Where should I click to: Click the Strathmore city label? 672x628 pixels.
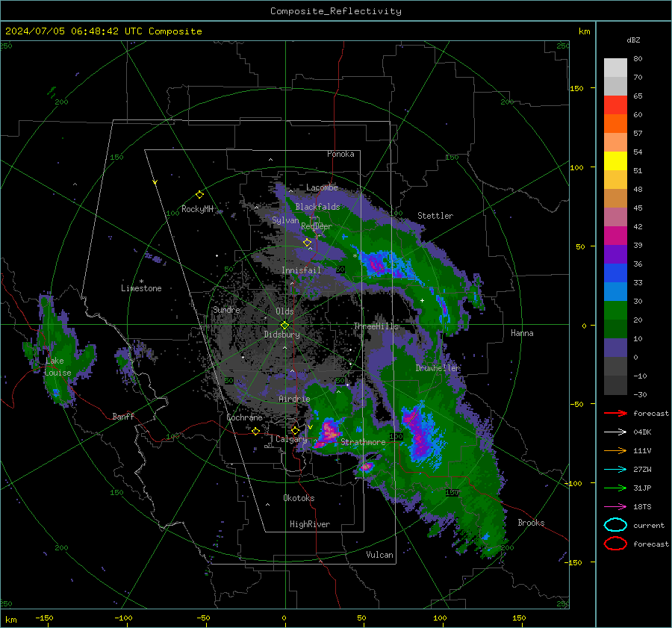click(363, 442)
